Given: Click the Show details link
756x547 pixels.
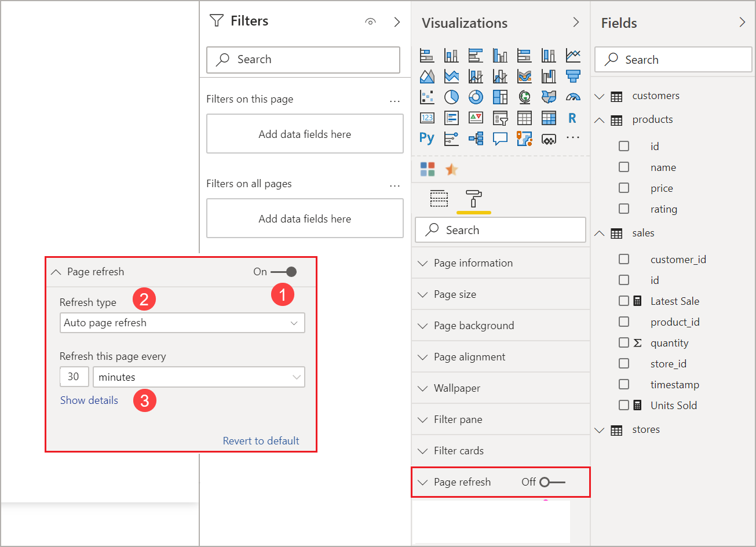Looking at the screenshot, I should tap(89, 400).
